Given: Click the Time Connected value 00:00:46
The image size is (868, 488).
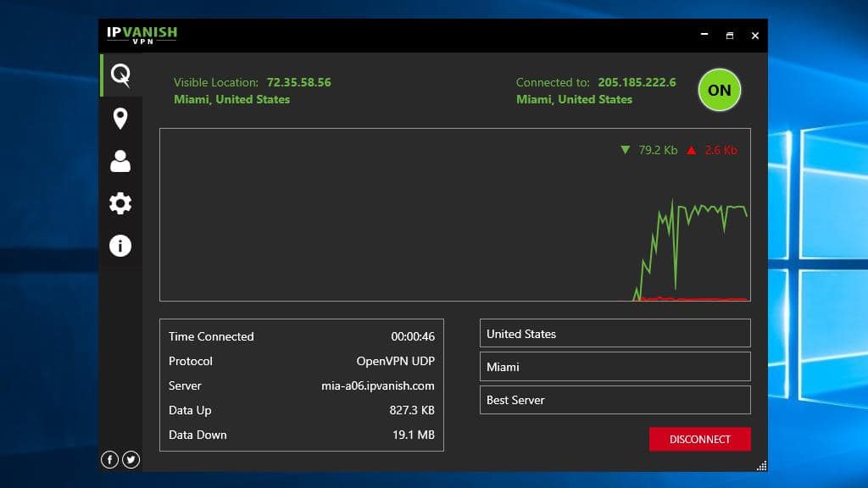Looking at the screenshot, I should 413,336.
